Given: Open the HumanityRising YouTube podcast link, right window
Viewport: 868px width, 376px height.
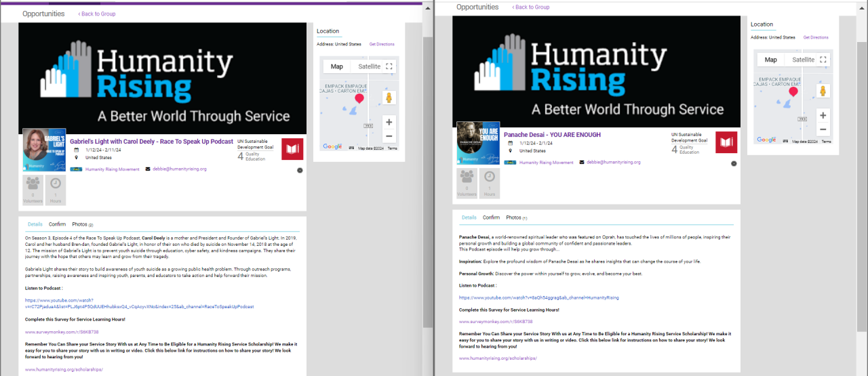Looking at the screenshot, I should (538, 297).
